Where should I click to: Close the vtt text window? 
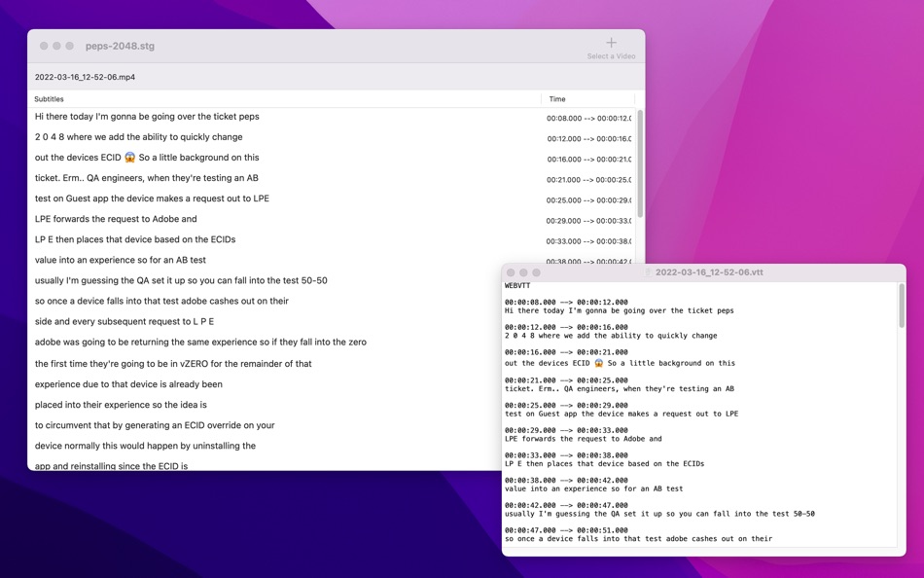(x=511, y=272)
